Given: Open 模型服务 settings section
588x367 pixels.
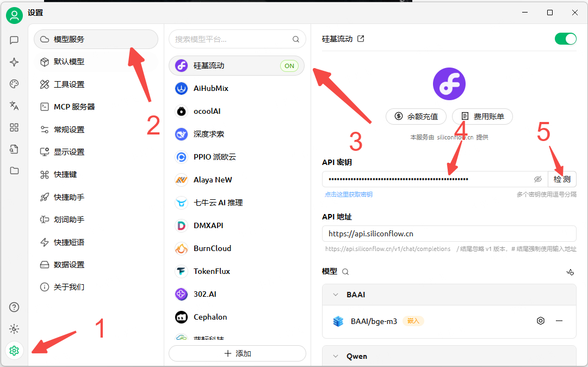Looking at the screenshot, I should pos(96,39).
